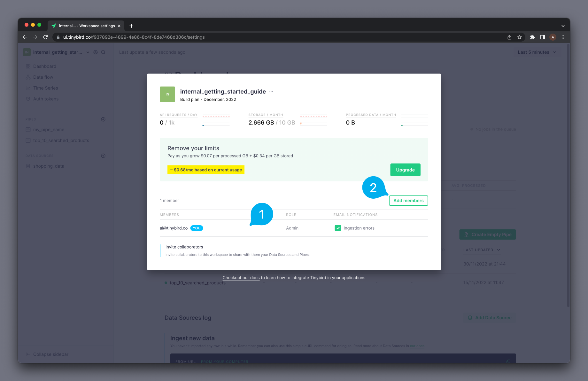
Task: Reload the page with the refresh icon
Action: 45,37
